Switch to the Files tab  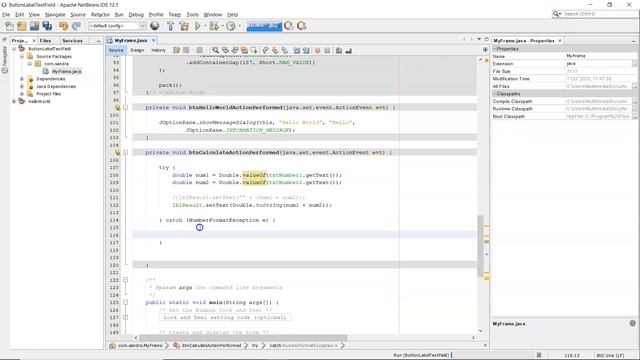pyautogui.click(x=45, y=40)
